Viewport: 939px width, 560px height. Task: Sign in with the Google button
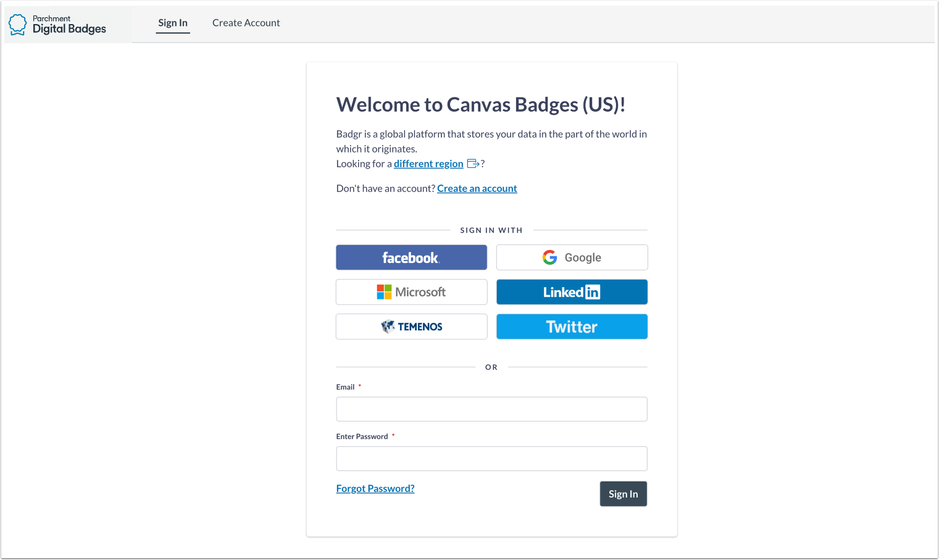(x=571, y=257)
